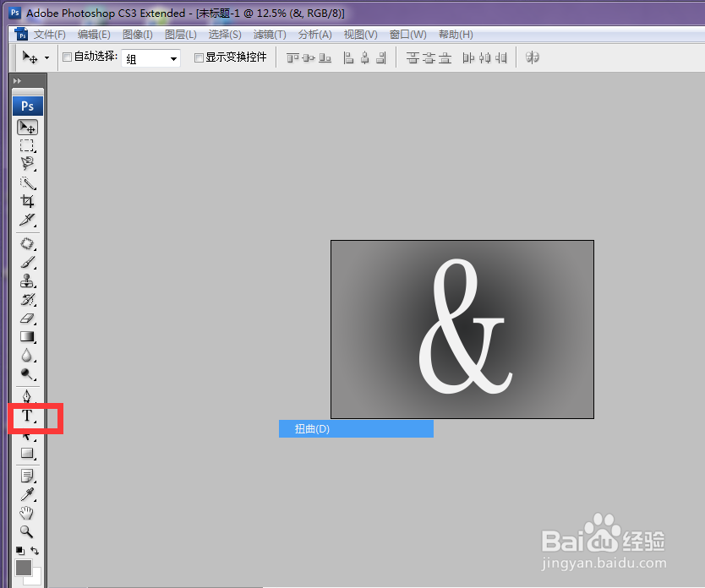Select the Horizontal Type tool
Screen dimensions: 705x588
coord(27,416)
